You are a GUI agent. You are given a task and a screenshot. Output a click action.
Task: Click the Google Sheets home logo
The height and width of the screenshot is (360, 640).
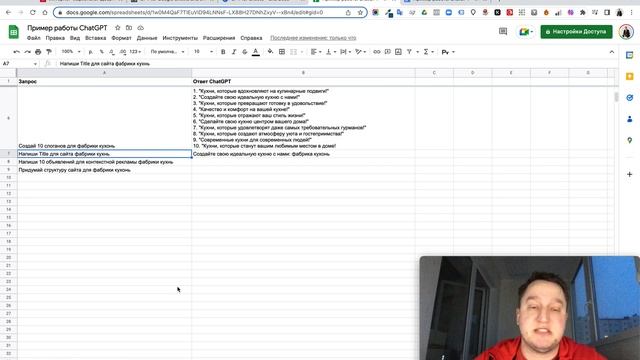tap(13, 32)
